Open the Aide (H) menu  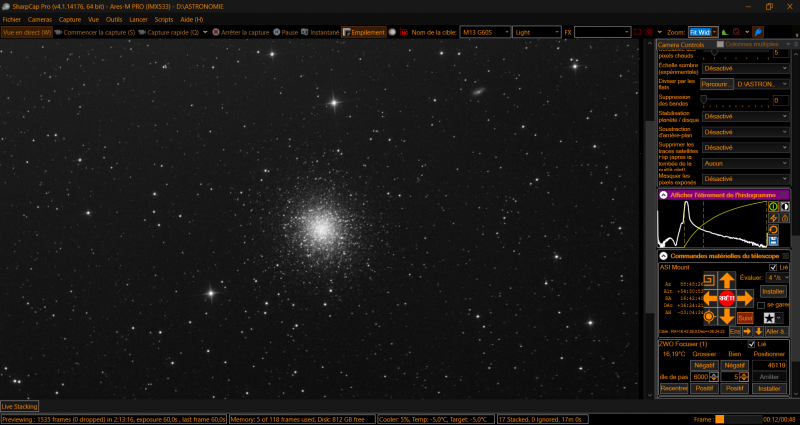tap(192, 19)
